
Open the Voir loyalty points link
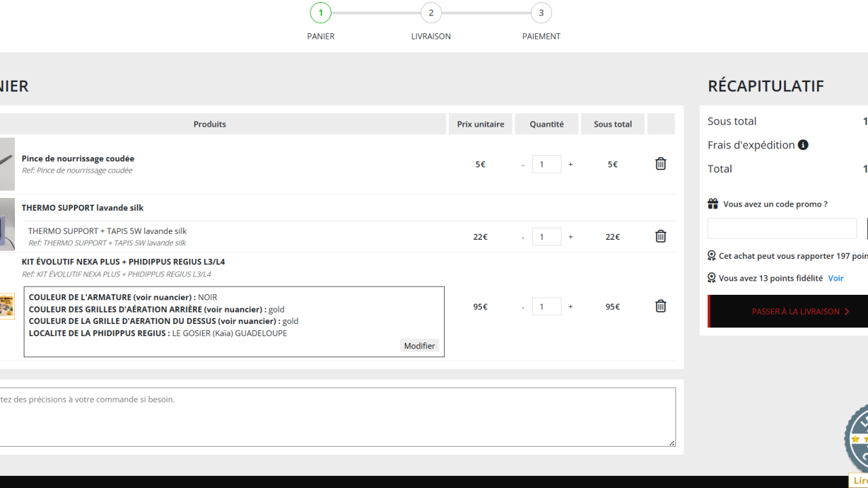835,278
